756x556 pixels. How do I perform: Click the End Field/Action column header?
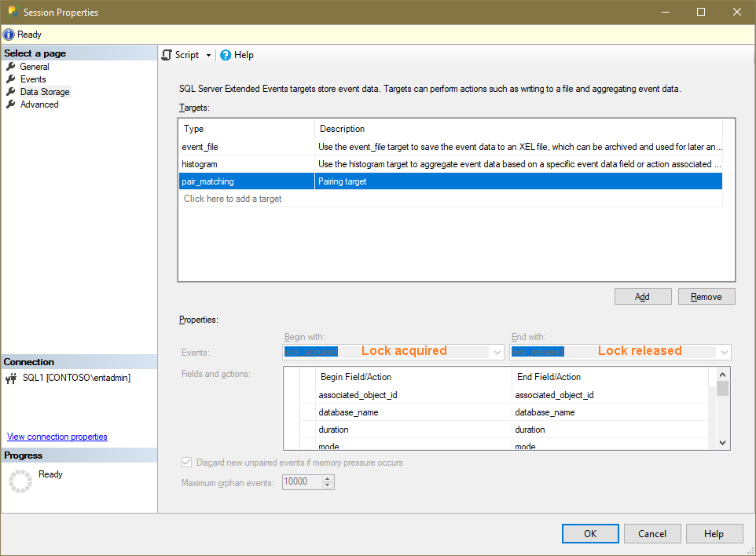[x=611, y=377]
